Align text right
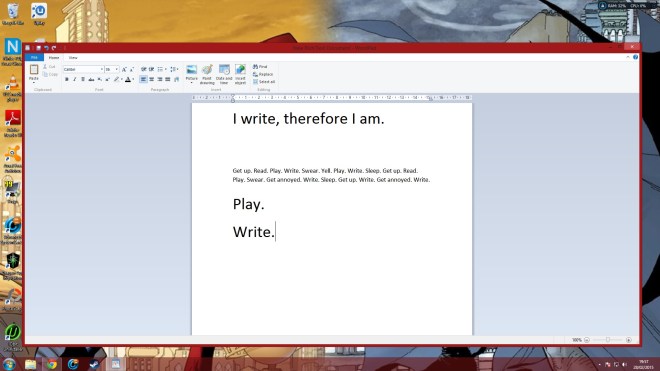 pyautogui.click(x=160, y=79)
